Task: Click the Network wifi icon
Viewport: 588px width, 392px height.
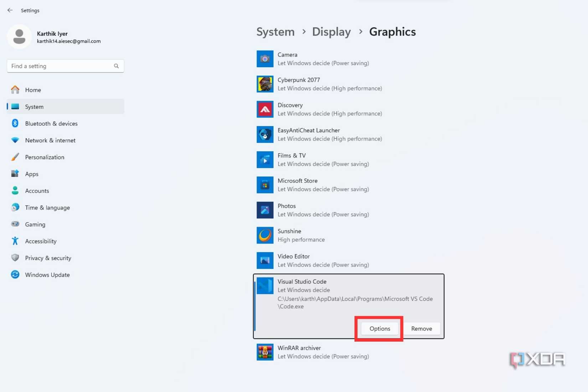Action: tap(15, 140)
